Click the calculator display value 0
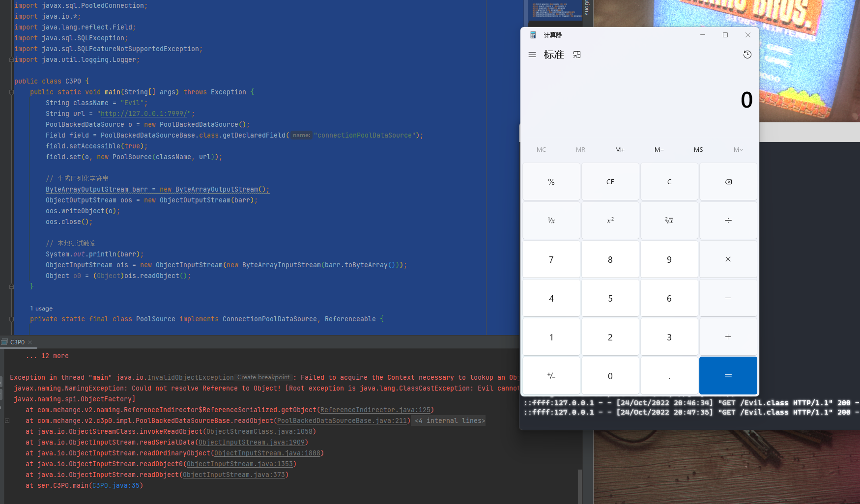Screen dimensions: 860x504 pyautogui.click(x=746, y=100)
